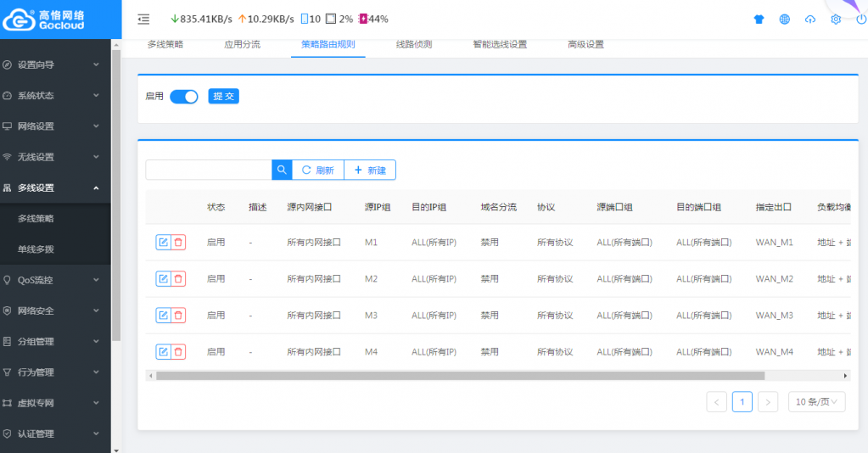The height and width of the screenshot is (453, 868).
Task: Open the theme shirt icon in header
Action: pos(759,20)
